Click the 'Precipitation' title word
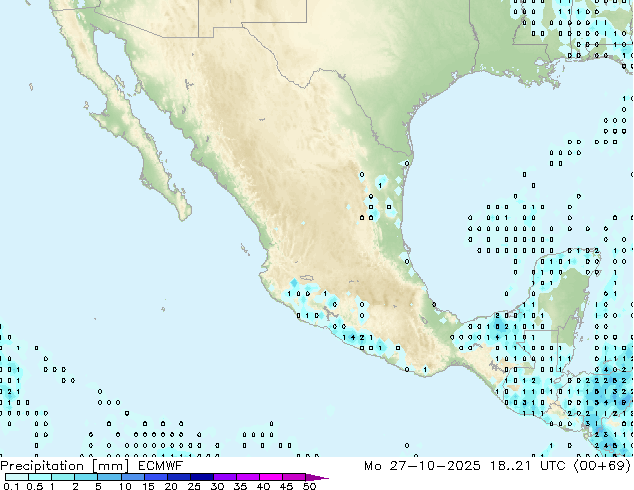This screenshot has width=634, height=490. 42,466
